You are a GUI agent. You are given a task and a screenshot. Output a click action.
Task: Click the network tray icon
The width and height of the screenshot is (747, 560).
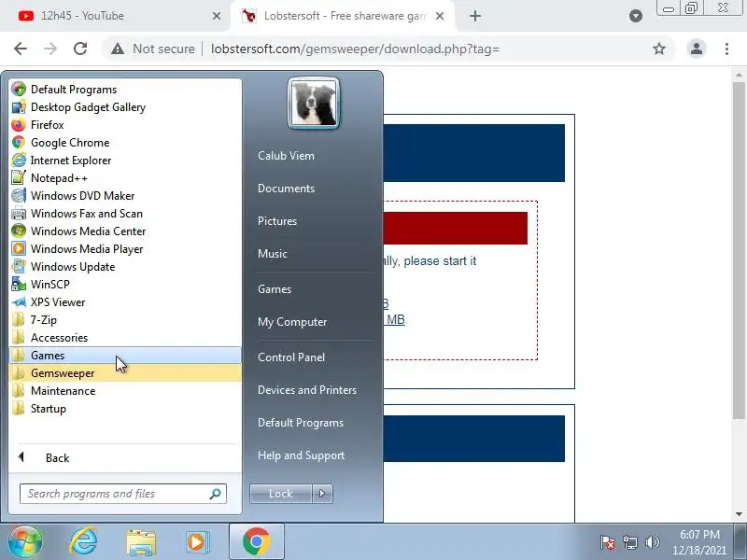pyautogui.click(x=630, y=542)
